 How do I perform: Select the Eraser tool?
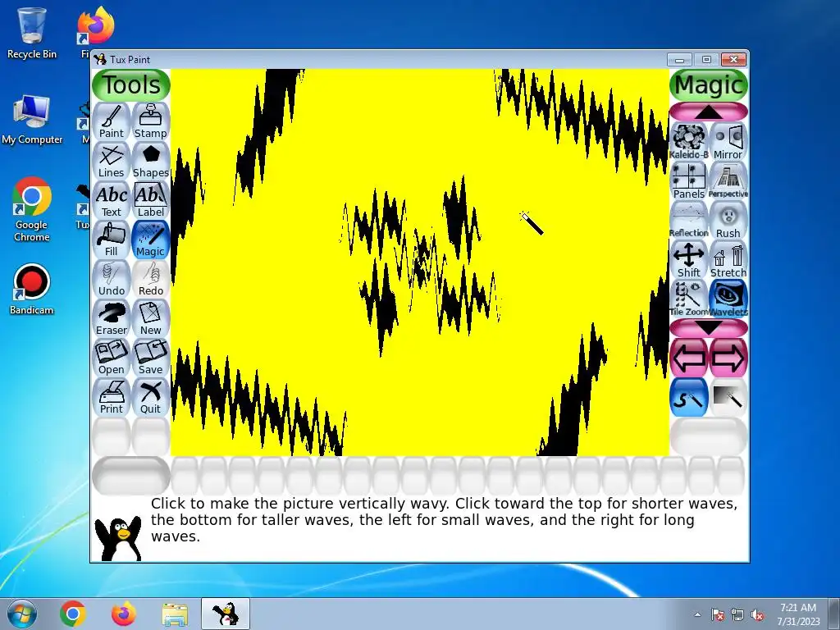pos(112,318)
